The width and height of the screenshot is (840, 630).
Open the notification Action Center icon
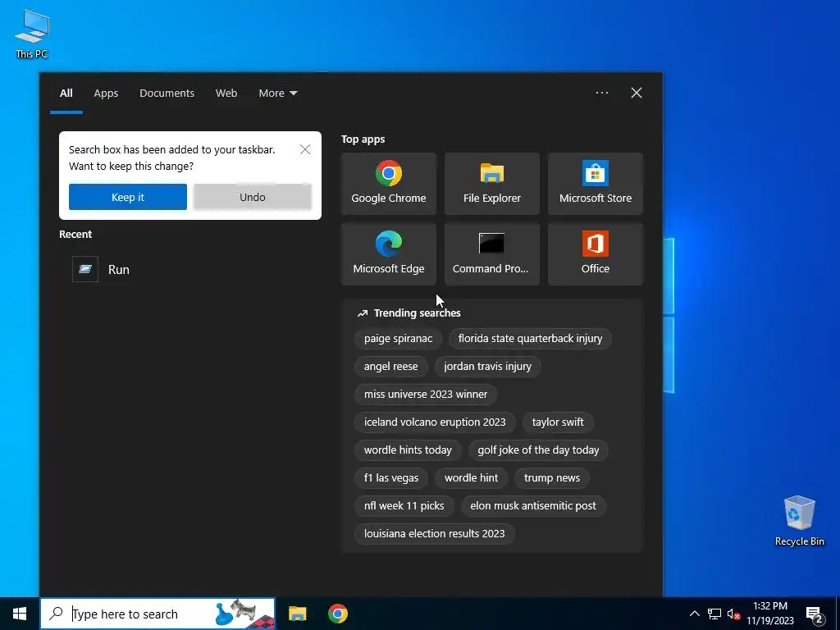coord(815,614)
